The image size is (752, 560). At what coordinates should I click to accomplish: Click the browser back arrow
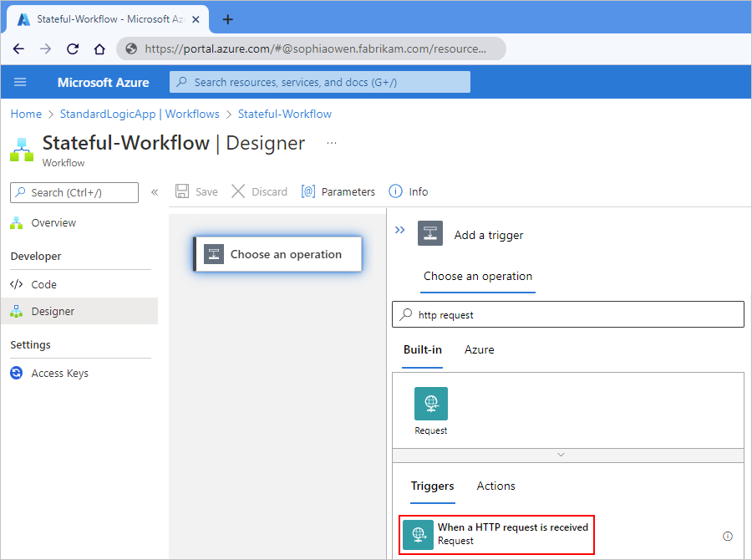pyautogui.click(x=18, y=48)
